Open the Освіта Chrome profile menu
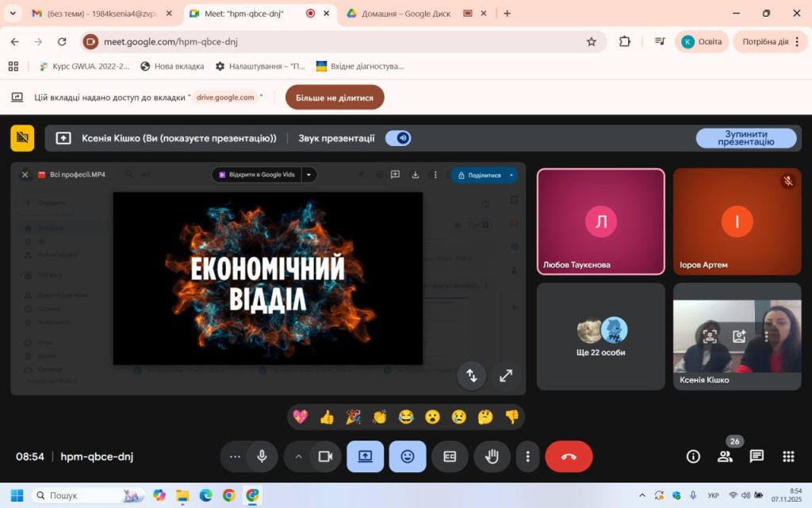The image size is (812, 508). tap(702, 42)
